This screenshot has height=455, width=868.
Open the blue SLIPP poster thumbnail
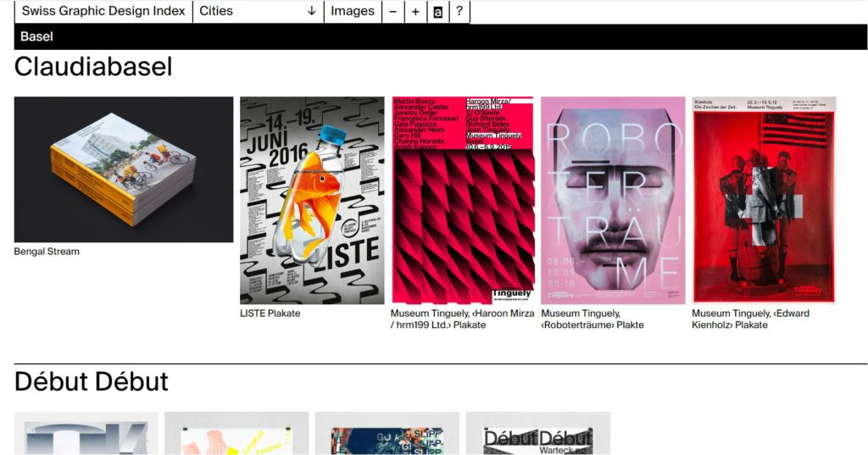coord(387,434)
